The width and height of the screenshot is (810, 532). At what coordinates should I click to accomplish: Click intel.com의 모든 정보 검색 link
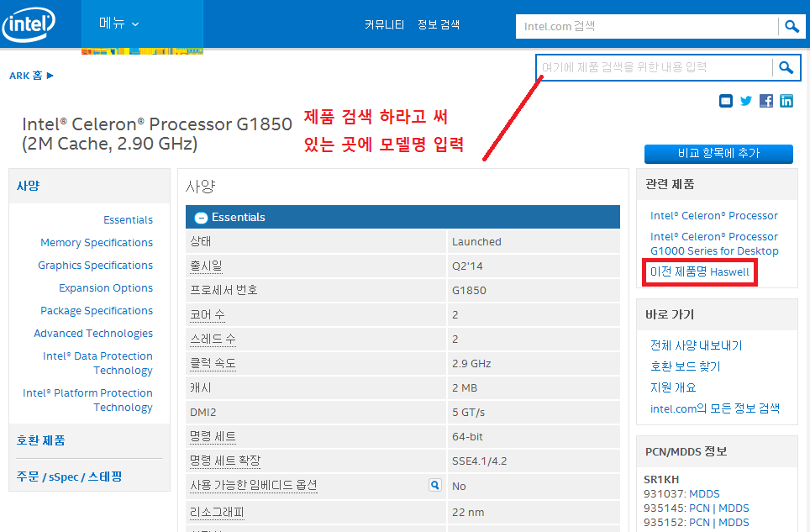coord(715,408)
